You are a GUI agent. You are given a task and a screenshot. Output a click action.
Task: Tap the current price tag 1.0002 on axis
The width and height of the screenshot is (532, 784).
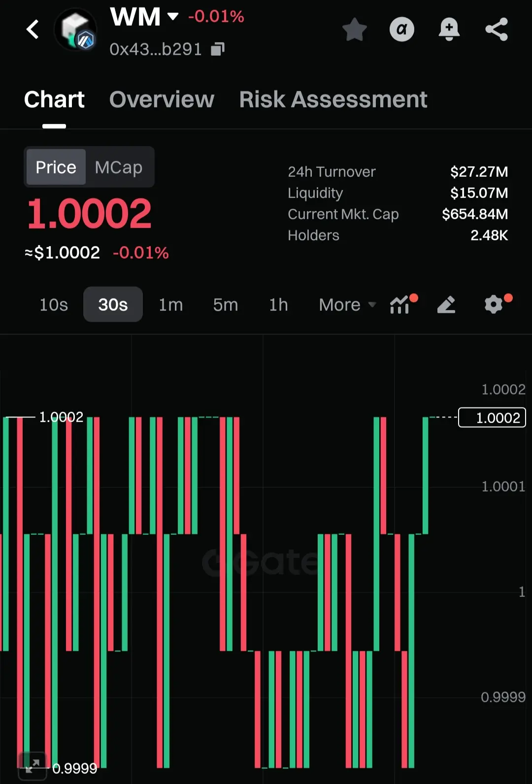point(492,418)
